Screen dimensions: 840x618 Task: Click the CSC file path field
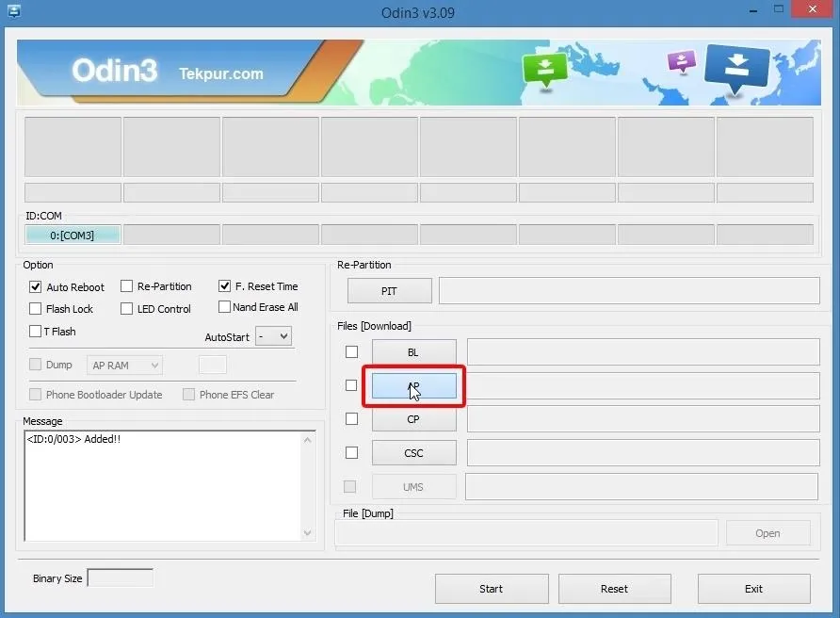643,453
